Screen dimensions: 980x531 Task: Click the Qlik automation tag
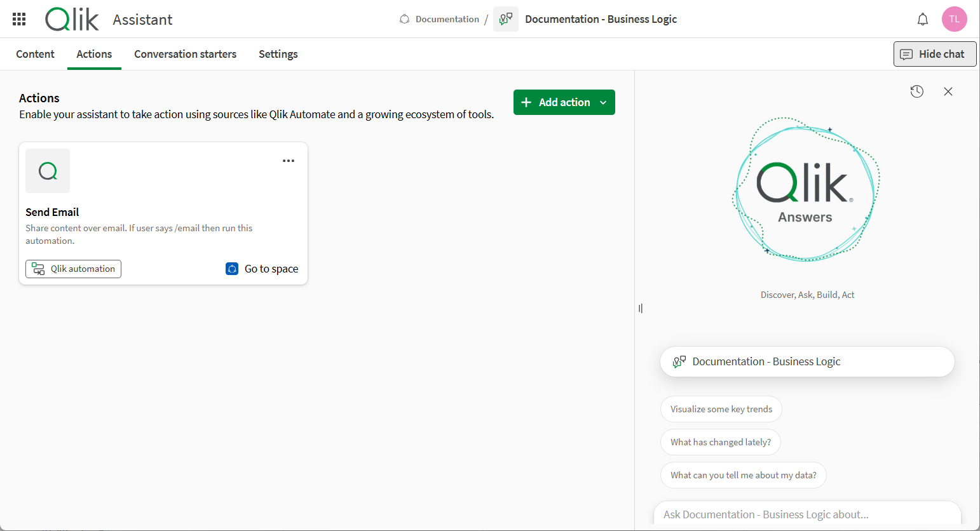73,269
